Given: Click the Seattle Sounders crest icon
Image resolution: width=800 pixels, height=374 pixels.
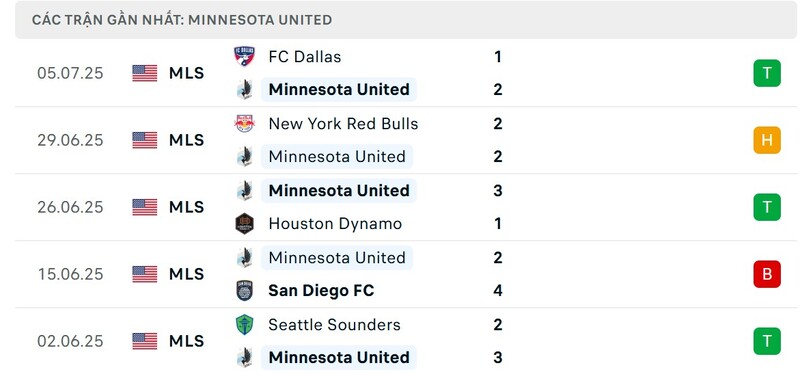Looking at the screenshot, I should (x=244, y=325).
